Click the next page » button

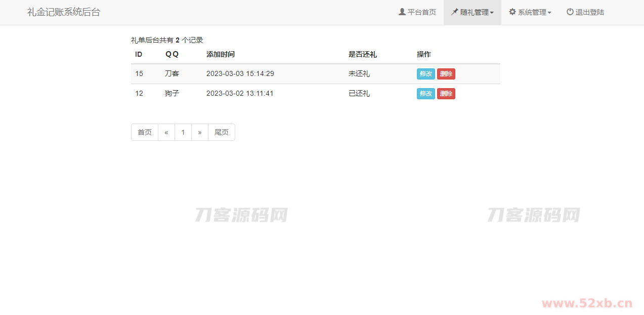tap(200, 132)
